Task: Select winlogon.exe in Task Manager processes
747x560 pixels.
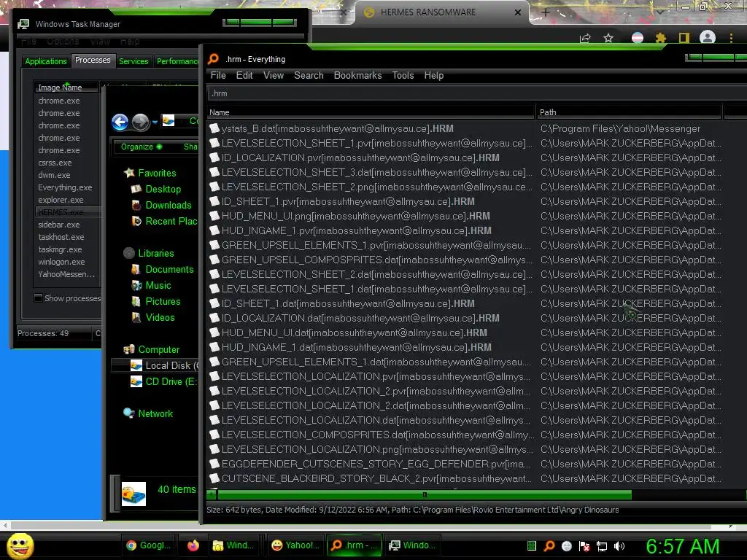Action: (x=61, y=262)
